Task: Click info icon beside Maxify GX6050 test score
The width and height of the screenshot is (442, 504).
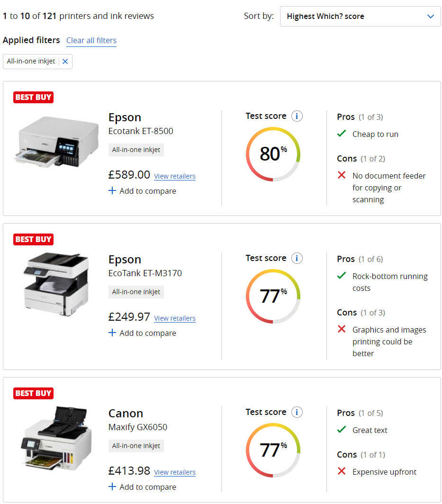Action: [x=297, y=412]
